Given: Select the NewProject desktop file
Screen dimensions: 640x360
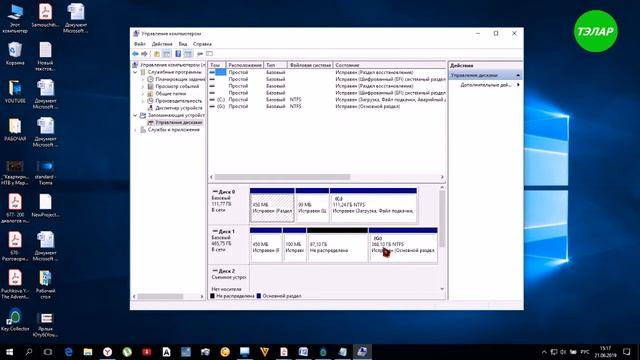Looking at the screenshot, I should 45,205.
